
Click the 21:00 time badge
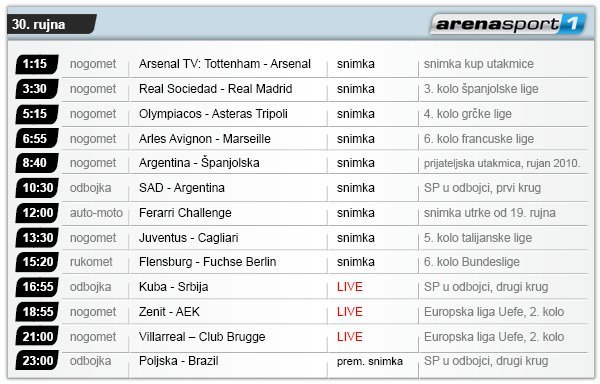click(x=37, y=337)
